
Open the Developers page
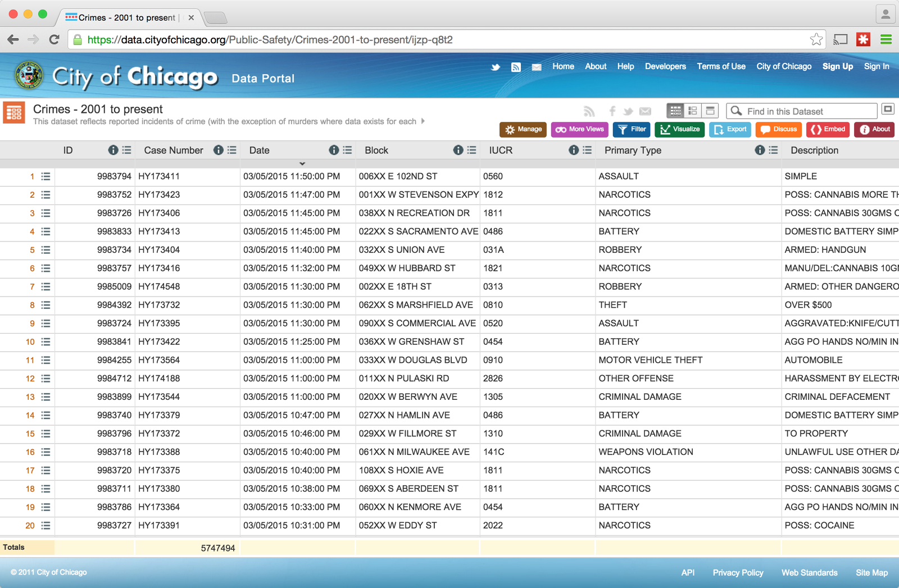(x=665, y=66)
